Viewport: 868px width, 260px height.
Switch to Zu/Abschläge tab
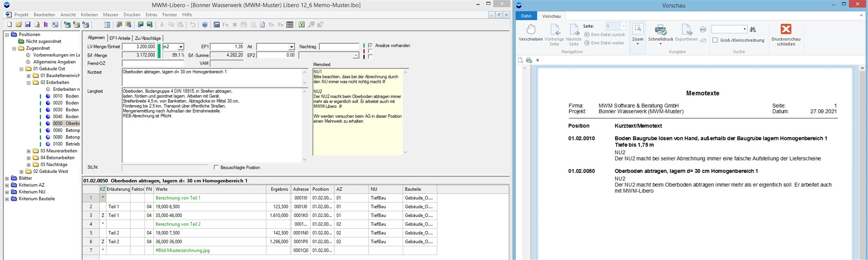click(x=148, y=38)
